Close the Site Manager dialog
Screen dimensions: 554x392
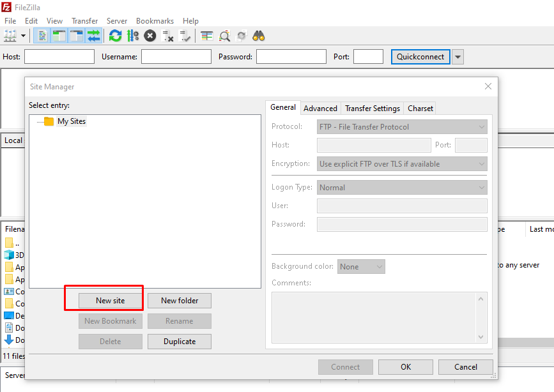(x=488, y=86)
